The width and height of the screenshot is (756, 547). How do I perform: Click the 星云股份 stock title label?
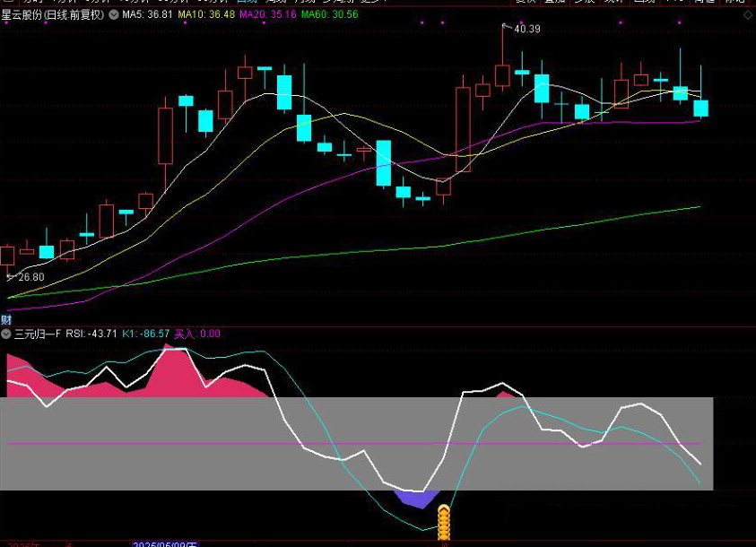coord(51,15)
